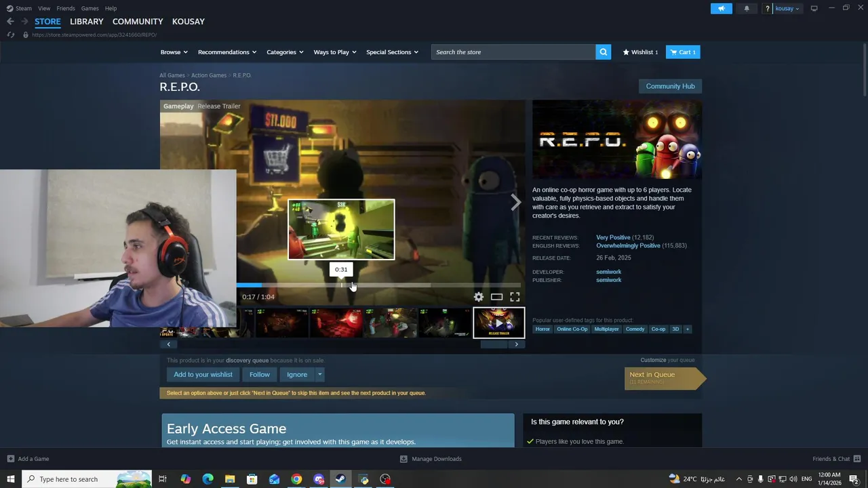Screen dimensions: 868x488
Task: Open dropdown arrow beside Ignore
Action: pyautogui.click(x=319, y=375)
